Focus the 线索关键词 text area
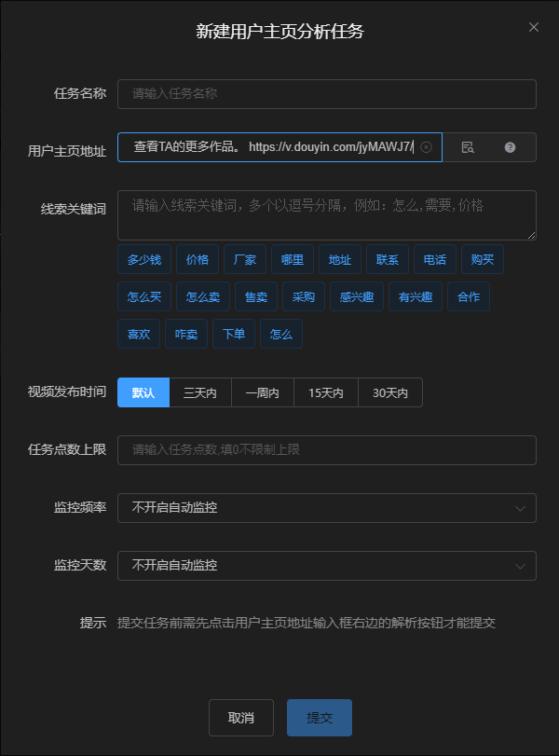Viewport: 559px width, 756px height. click(x=327, y=215)
